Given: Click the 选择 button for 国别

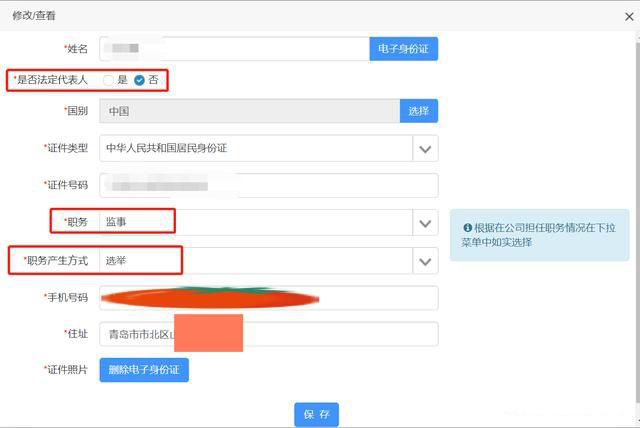Looking at the screenshot, I should coord(419,111).
